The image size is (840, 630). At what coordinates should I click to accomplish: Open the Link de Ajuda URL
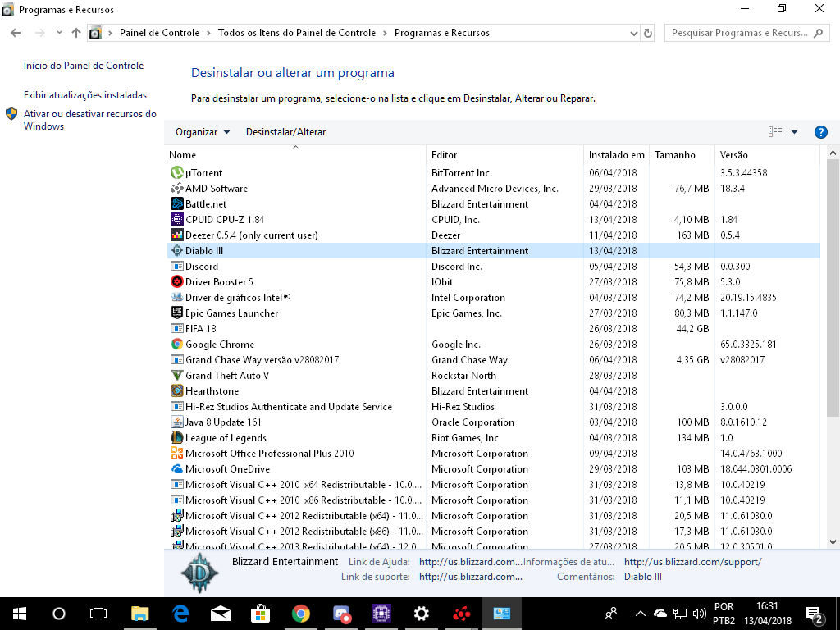pyautogui.click(x=470, y=561)
